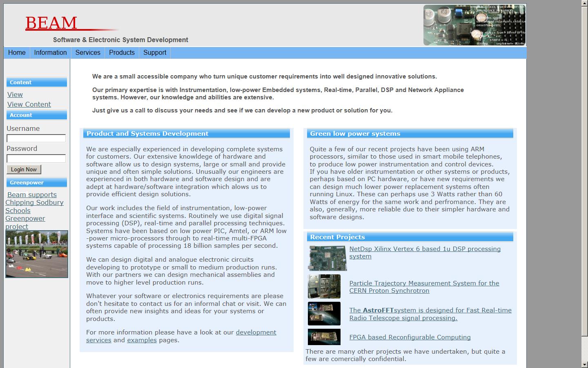
Task: Expand the Products menu
Action: (x=122, y=53)
